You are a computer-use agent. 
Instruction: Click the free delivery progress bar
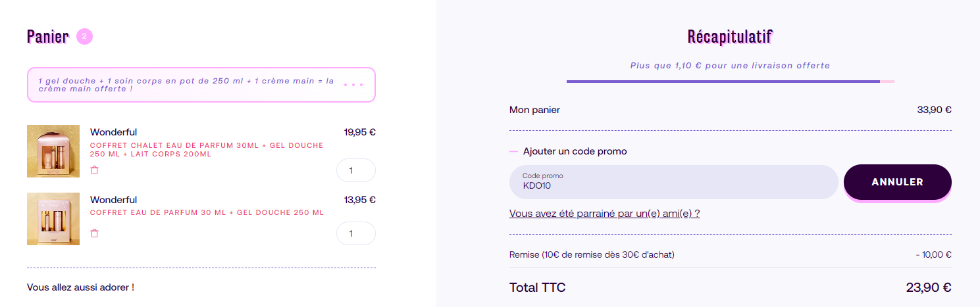tap(730, 82)
